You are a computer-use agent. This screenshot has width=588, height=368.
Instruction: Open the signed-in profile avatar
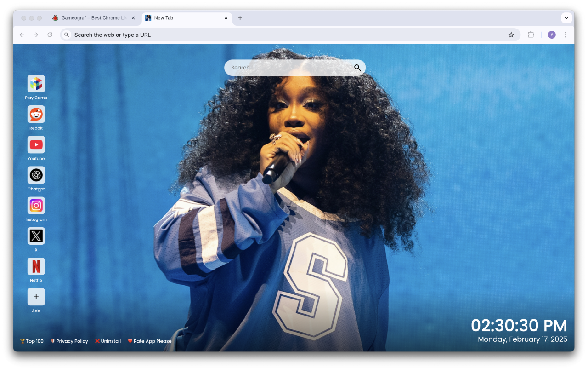(551, 34)
